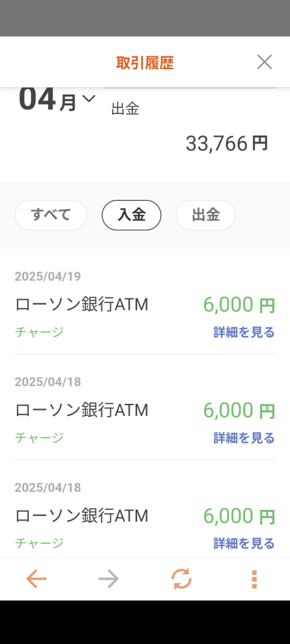290x644 pixels.
Task: Tap the orange back arrow icon
Action: point(36,579)
